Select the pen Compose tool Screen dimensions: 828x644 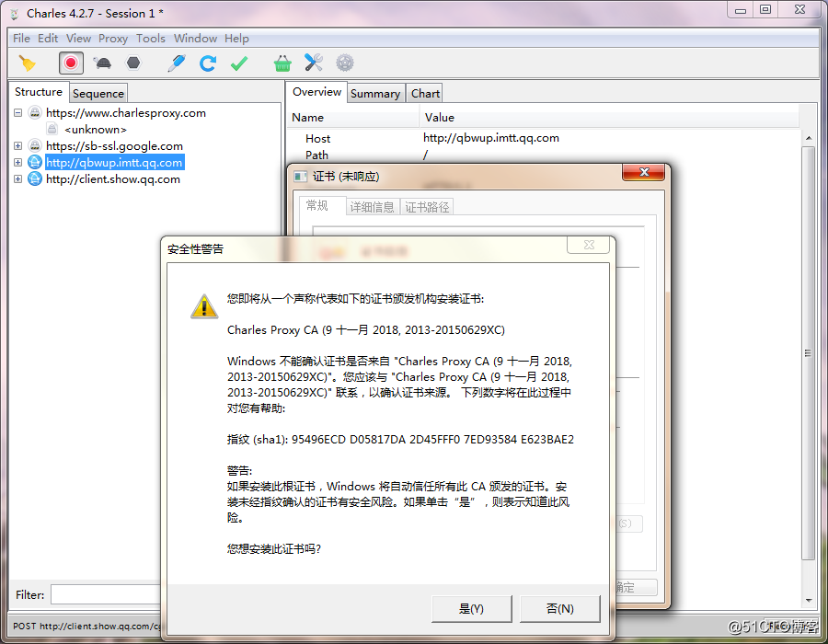176,63
